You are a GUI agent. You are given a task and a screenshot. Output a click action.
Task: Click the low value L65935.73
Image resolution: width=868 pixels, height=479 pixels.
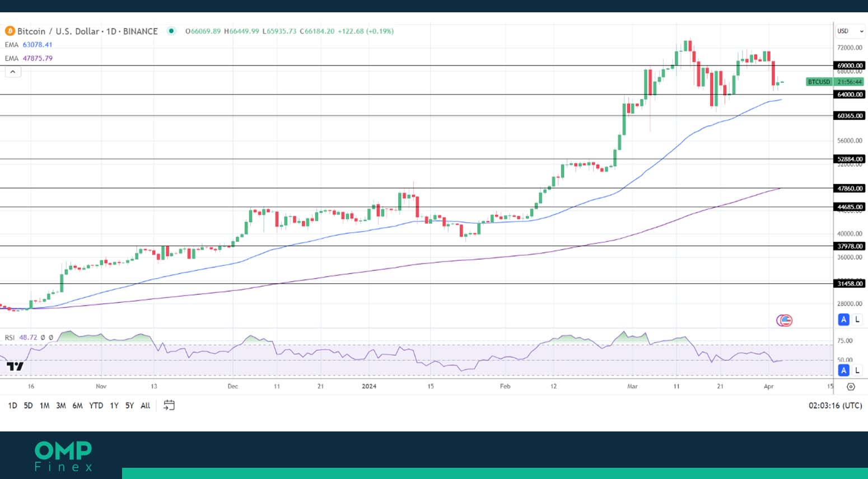(x=279, y=31)
